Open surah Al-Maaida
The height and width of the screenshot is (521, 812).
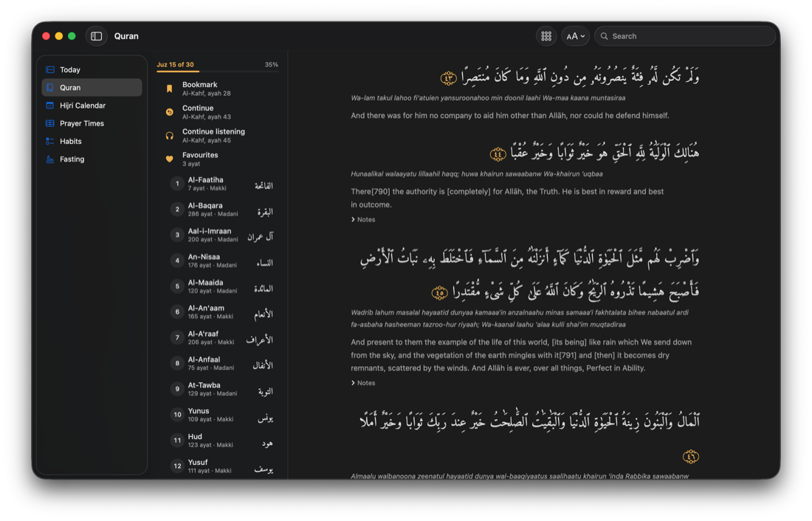tap(221, 286)
